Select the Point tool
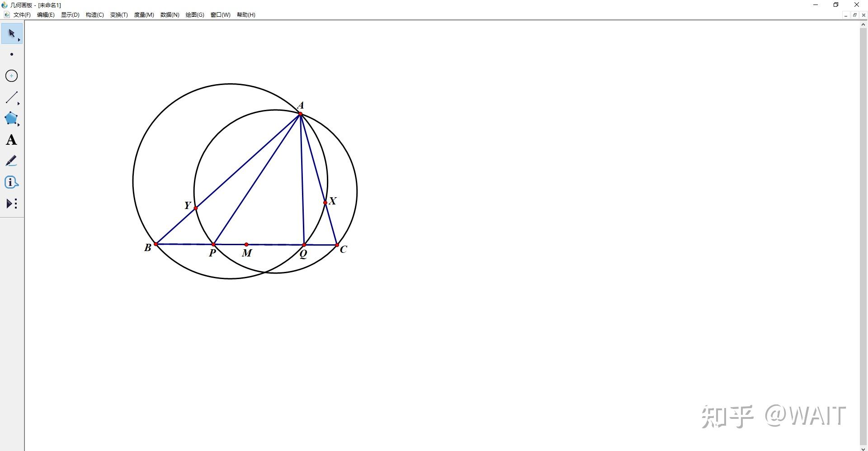The image size is (868, 451). coord(12,54)
